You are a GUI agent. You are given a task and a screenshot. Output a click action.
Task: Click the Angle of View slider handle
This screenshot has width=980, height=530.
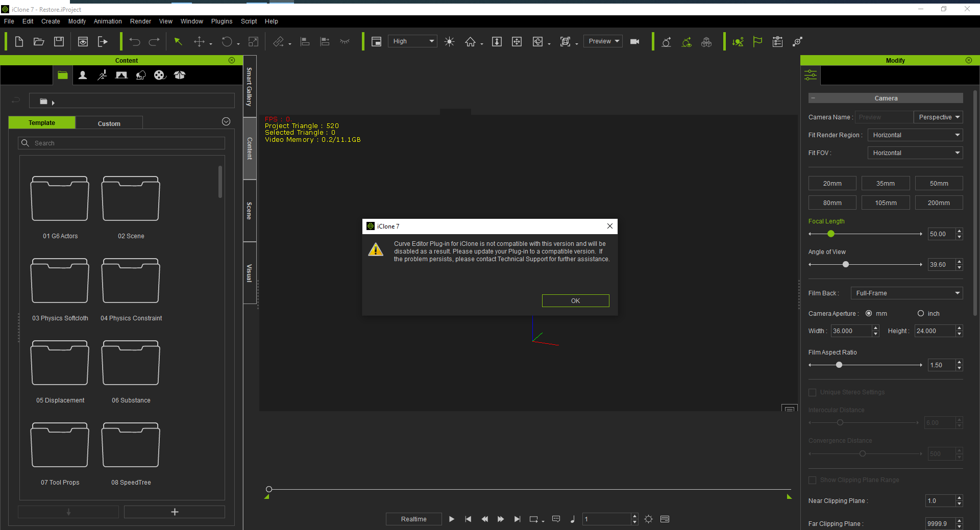[846, 265]
